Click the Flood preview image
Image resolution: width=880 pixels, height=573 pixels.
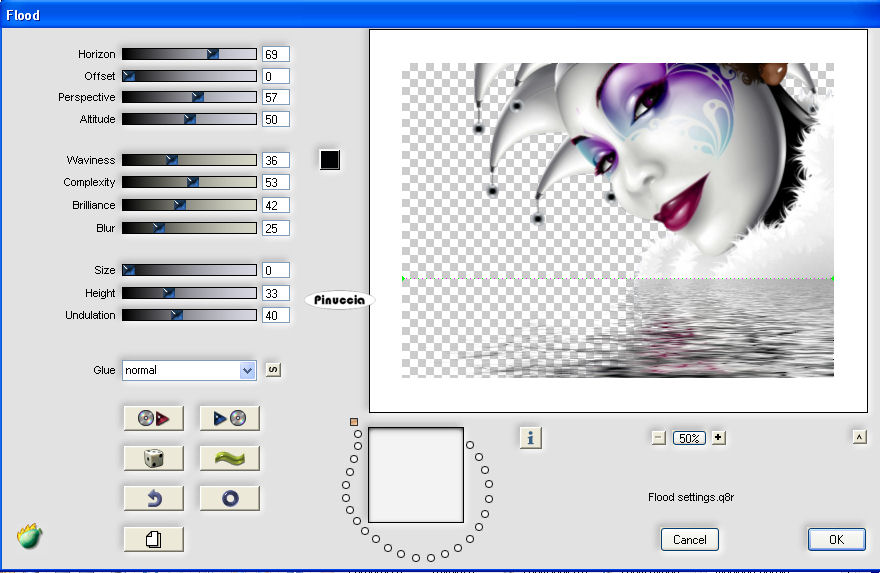(618, 220)
